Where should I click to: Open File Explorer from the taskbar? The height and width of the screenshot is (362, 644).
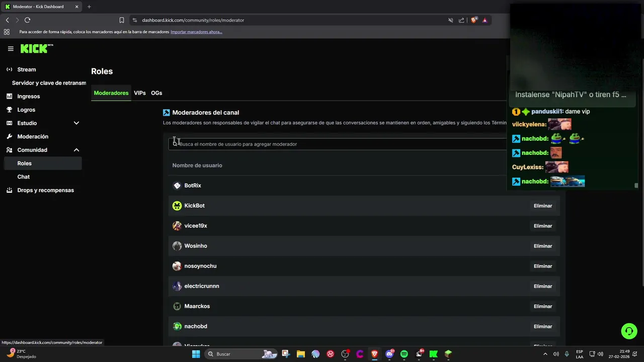pyautogui.click(x=301, y=354)
